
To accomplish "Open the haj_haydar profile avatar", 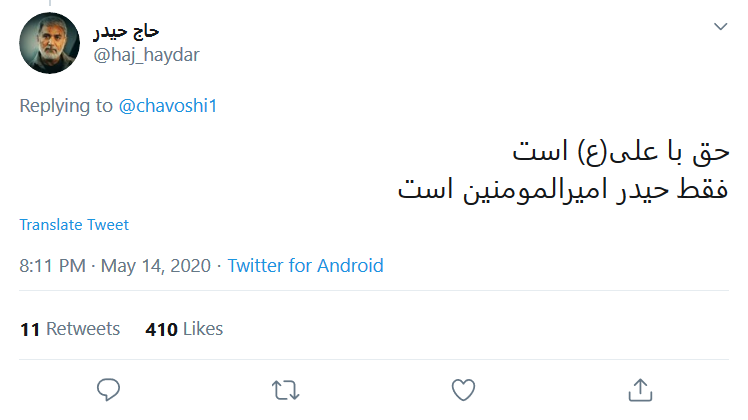I will pyautogui.click(x=50, y=43).
